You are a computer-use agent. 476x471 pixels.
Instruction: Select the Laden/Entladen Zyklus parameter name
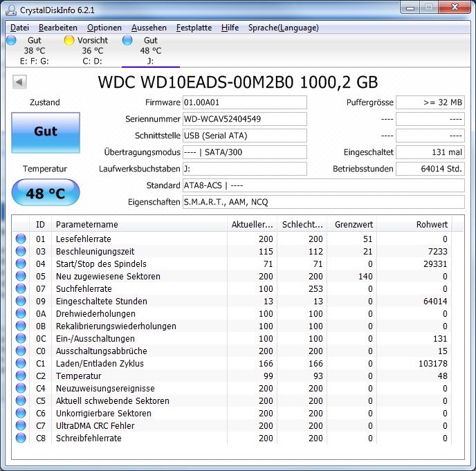(100, 364)
